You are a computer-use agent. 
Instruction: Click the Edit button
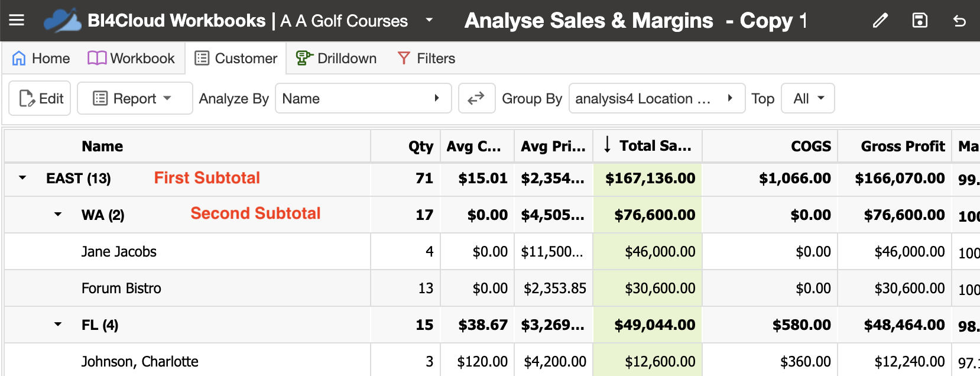[x=40, y=98]
